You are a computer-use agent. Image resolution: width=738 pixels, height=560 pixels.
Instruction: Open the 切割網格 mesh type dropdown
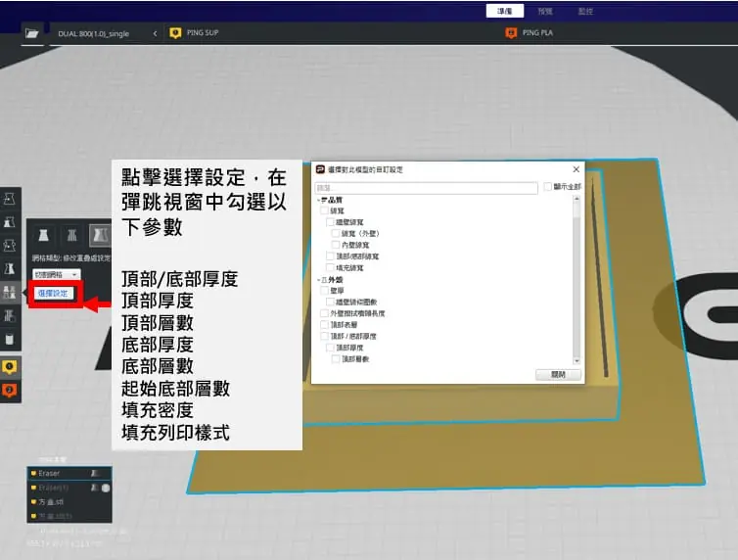[x=57, y=274]
